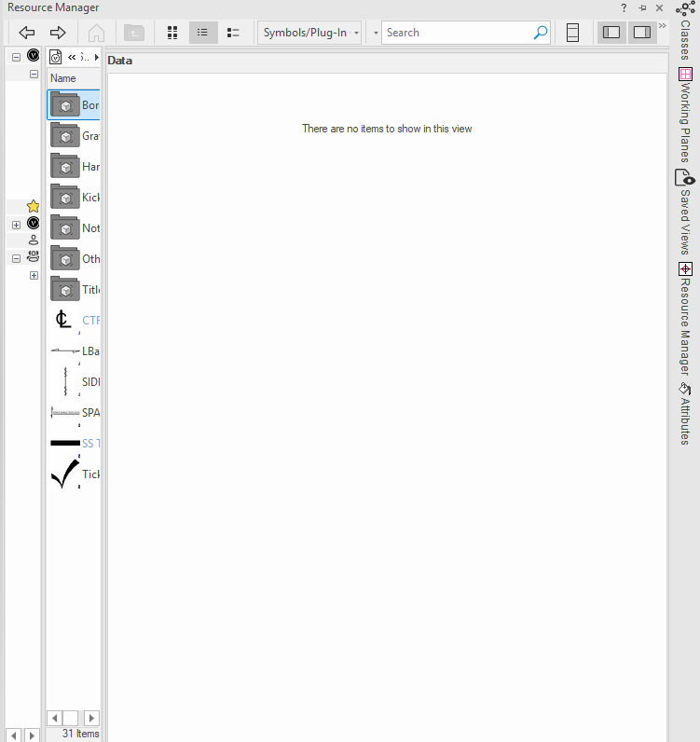
Task: Toggle the list view button
Action: (202, 33)
